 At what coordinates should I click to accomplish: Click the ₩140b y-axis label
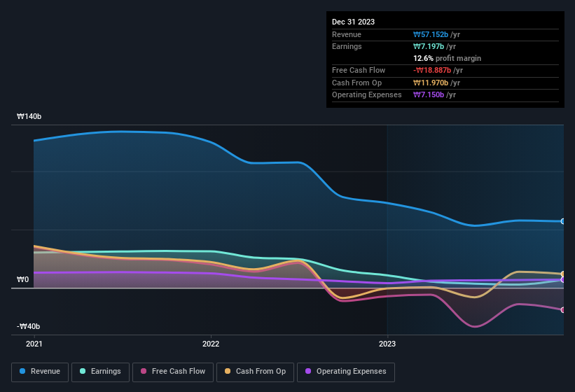pos(29,116)
